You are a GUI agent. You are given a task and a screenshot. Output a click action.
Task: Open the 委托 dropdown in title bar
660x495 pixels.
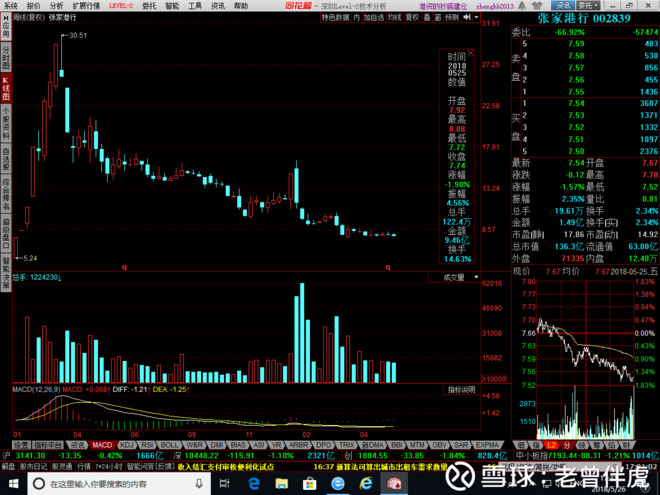(x=589, y=5)
